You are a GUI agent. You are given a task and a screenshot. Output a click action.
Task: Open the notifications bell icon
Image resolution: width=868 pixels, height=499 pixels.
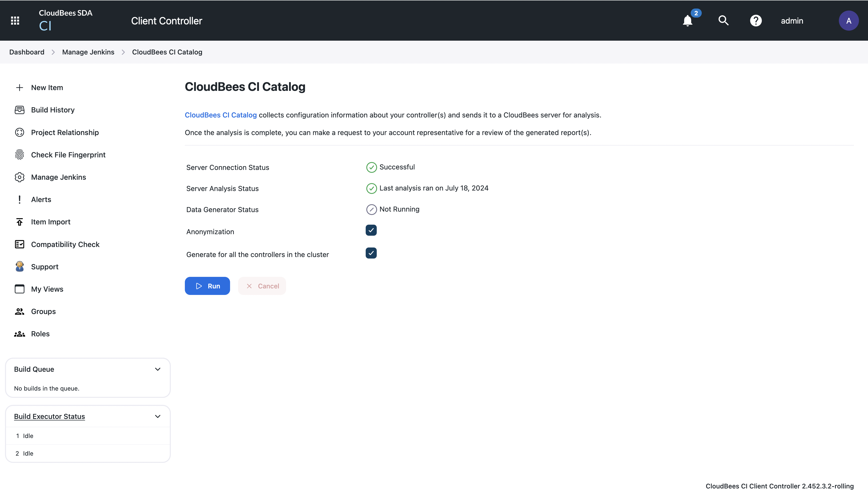click(687, 21)
